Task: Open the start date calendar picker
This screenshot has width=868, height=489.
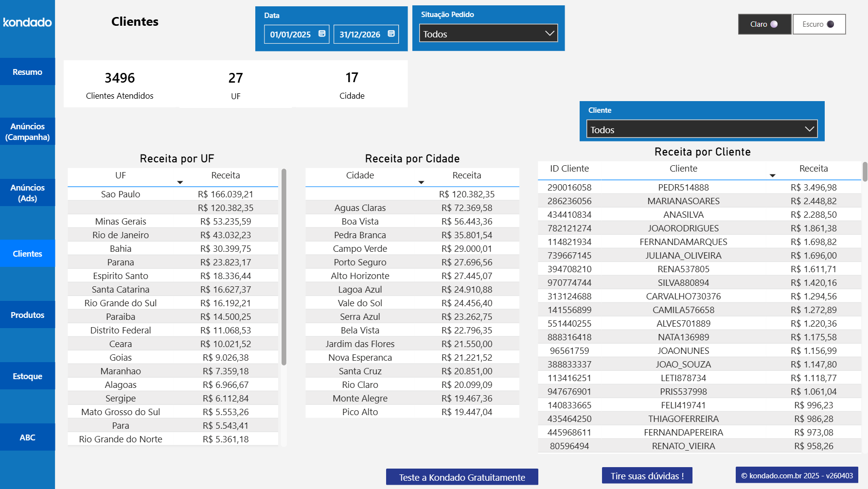Action: click(321, 34)
